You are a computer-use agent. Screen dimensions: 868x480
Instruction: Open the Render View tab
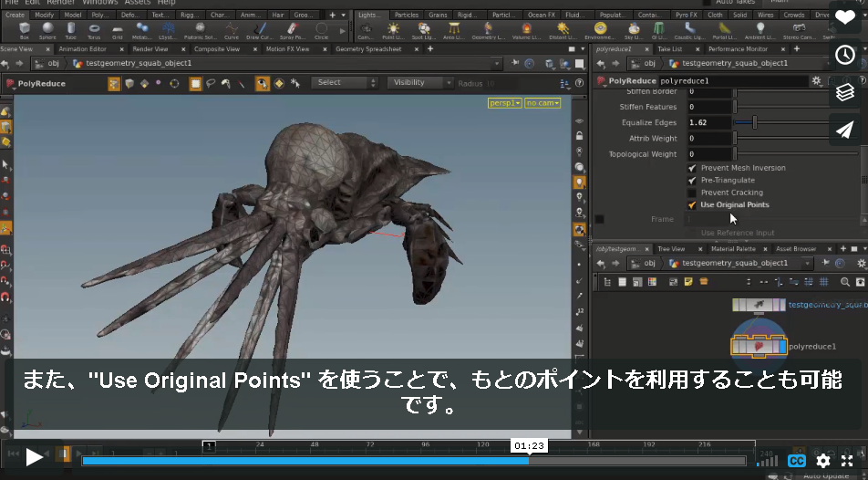click(150, 48)
